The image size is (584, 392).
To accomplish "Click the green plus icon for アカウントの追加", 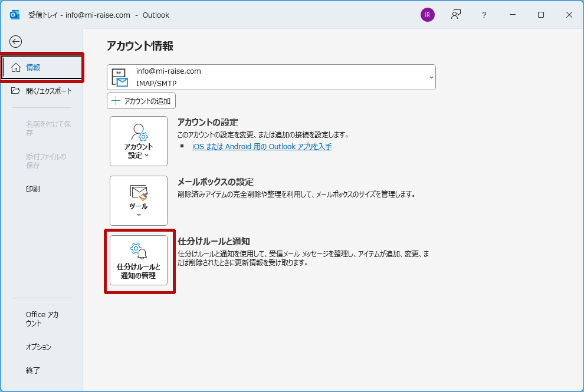I will (116, 101).
